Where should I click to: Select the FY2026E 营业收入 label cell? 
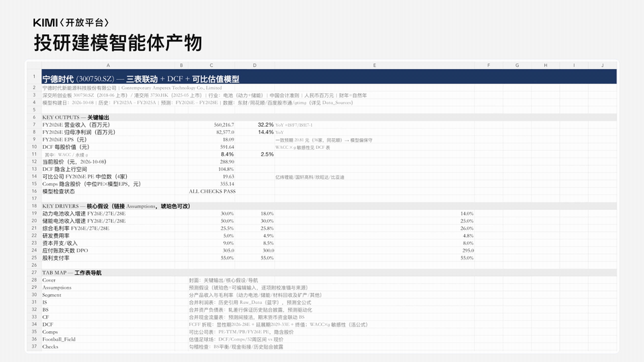coord(76,125)
